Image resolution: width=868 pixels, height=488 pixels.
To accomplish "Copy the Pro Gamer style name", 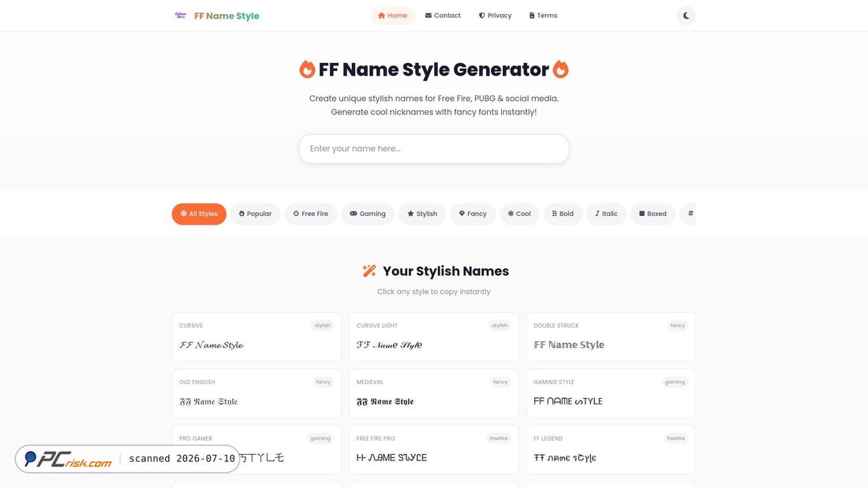I will pos(257,450).
